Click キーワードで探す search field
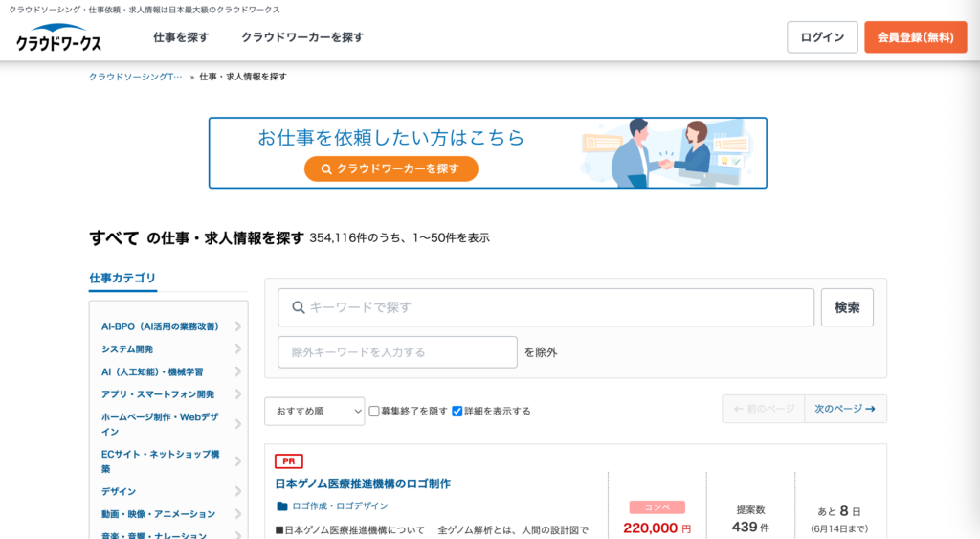 click(546, 307)
